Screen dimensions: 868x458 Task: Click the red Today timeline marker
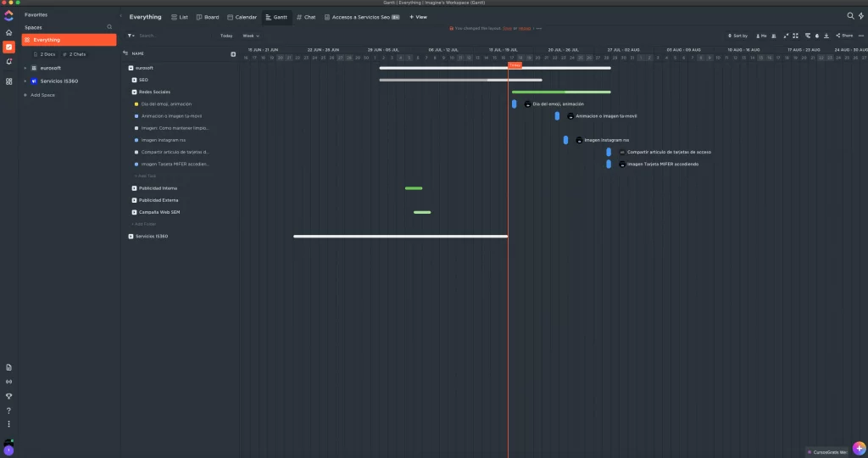tap(515, 65)
